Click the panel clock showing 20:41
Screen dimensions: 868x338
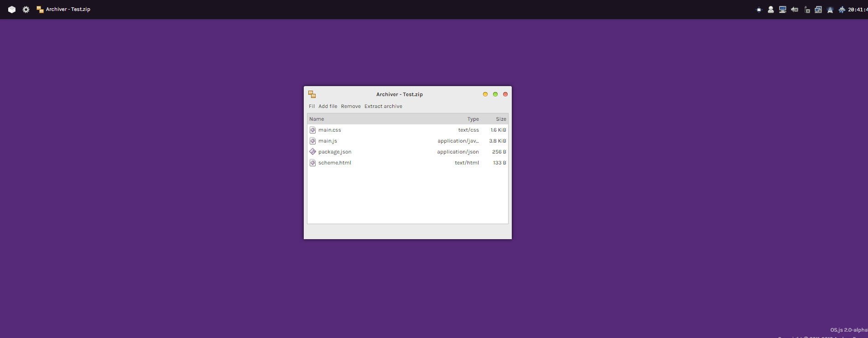click(858, 10)
